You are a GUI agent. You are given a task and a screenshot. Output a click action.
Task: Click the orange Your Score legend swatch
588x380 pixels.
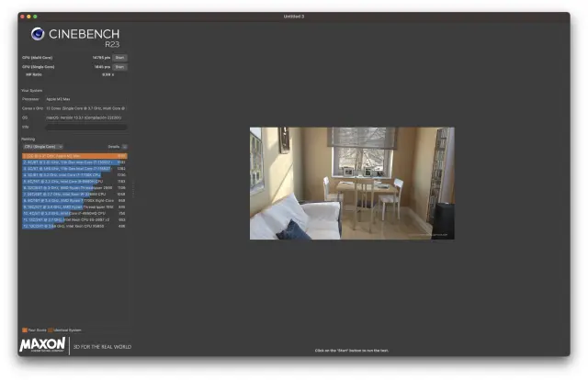(24, 330)
